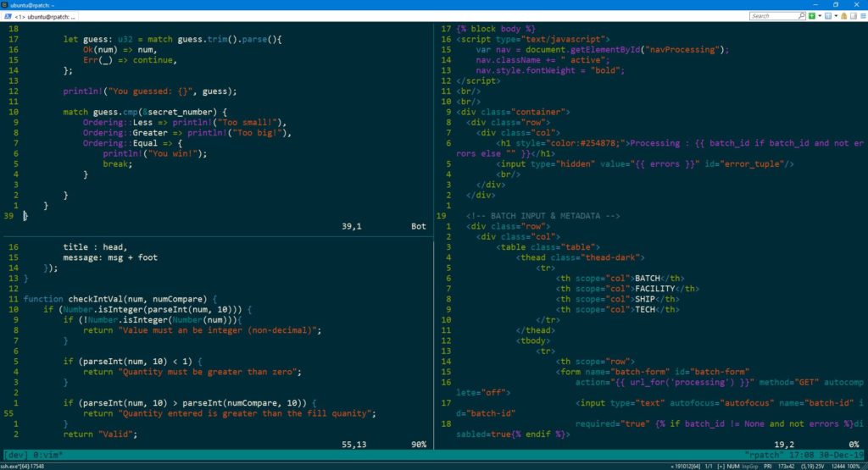Click the PowerShell icon on the console tab
The width and height of the screenshot is (868, 470).
7,15
